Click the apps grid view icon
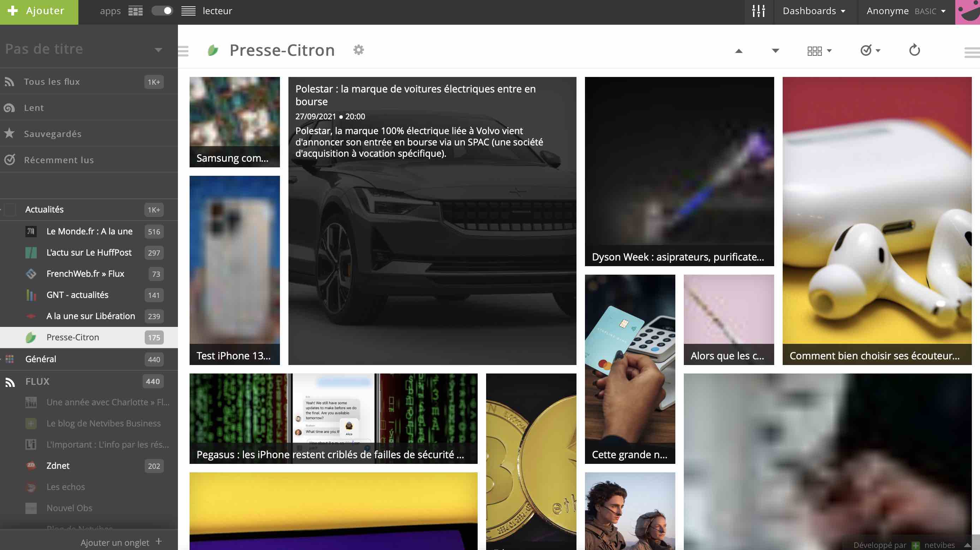Screen dimensions: 980x550 (136, 11)
